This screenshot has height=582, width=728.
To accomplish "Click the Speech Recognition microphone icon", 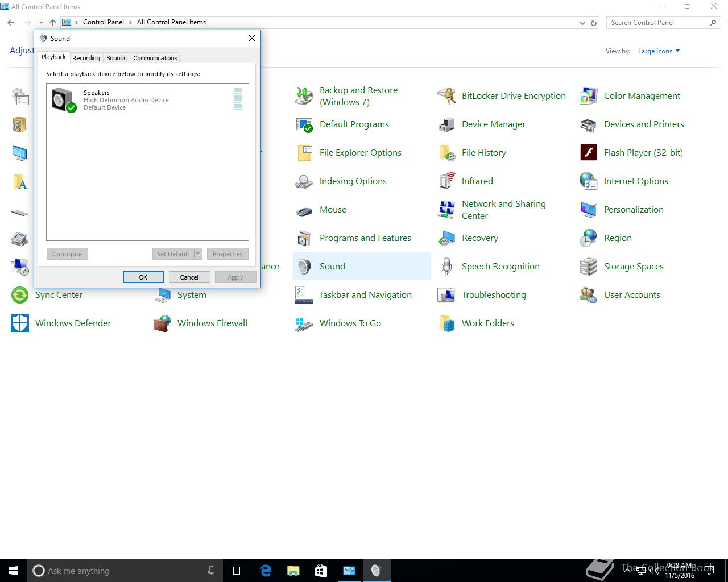I will click(446, 267).
